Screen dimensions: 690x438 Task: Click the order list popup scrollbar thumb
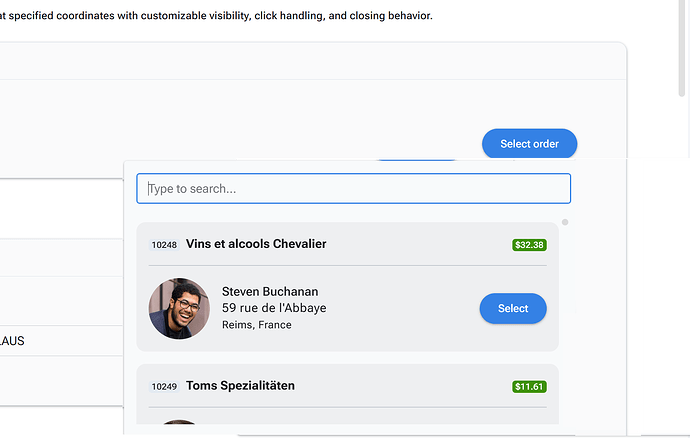[565, 222]
